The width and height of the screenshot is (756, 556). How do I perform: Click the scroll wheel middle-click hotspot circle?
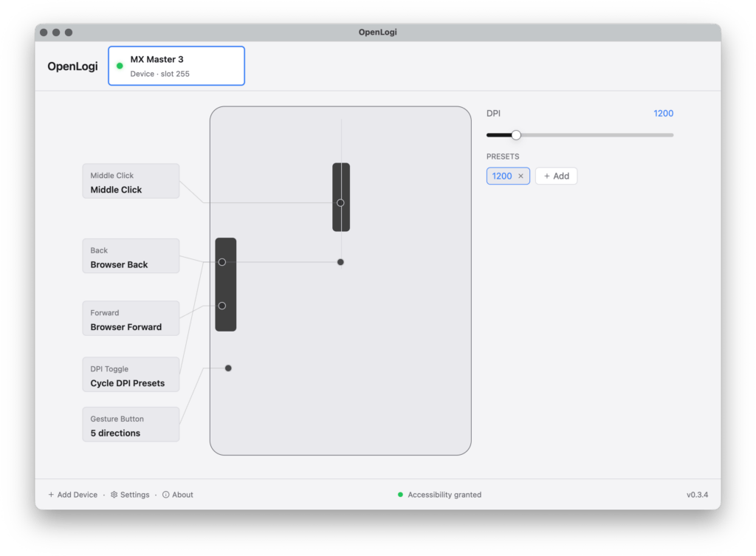coord(340,203)
